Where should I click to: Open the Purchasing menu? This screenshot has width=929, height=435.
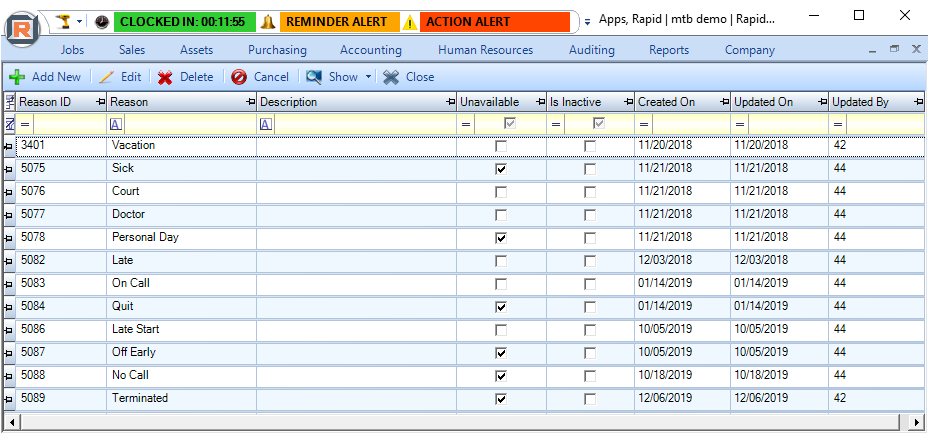click(277, 50)
